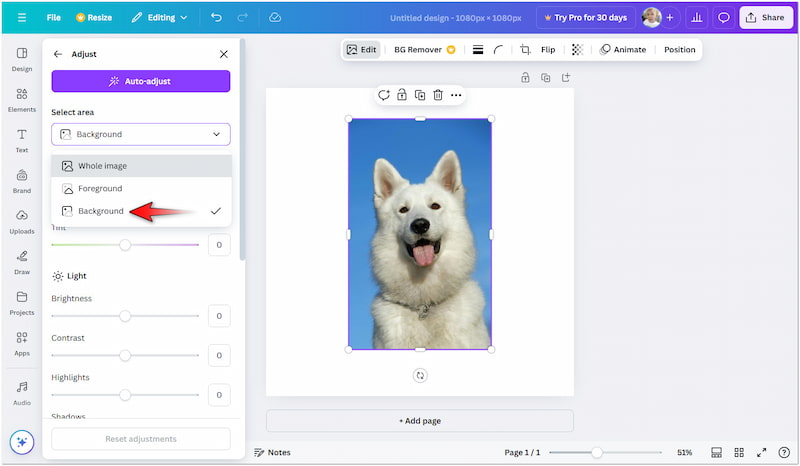Click the Add page button
Screen dimensions: 800x466
tap(419, 421)
